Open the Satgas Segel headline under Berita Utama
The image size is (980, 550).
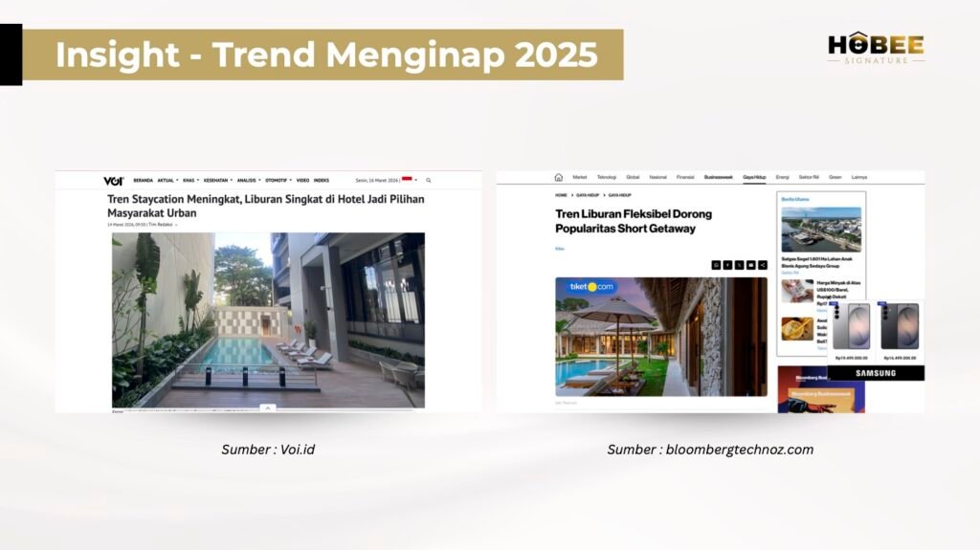(x=820, y=261)
